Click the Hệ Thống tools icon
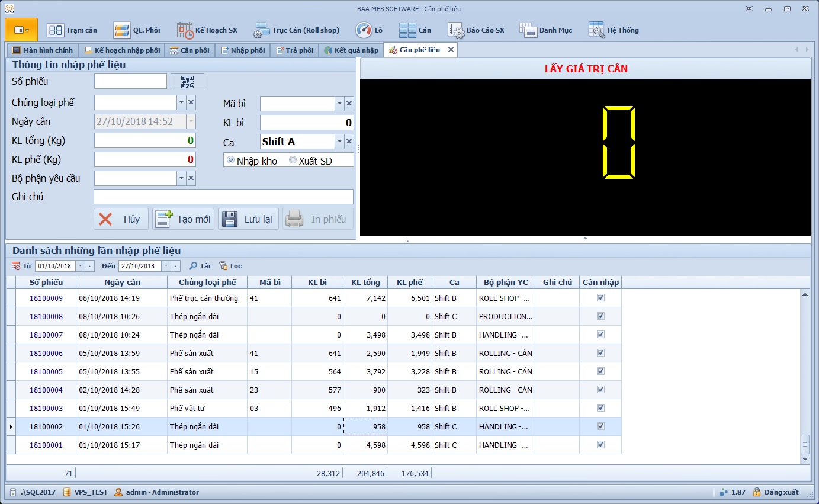 click(596, 30)
